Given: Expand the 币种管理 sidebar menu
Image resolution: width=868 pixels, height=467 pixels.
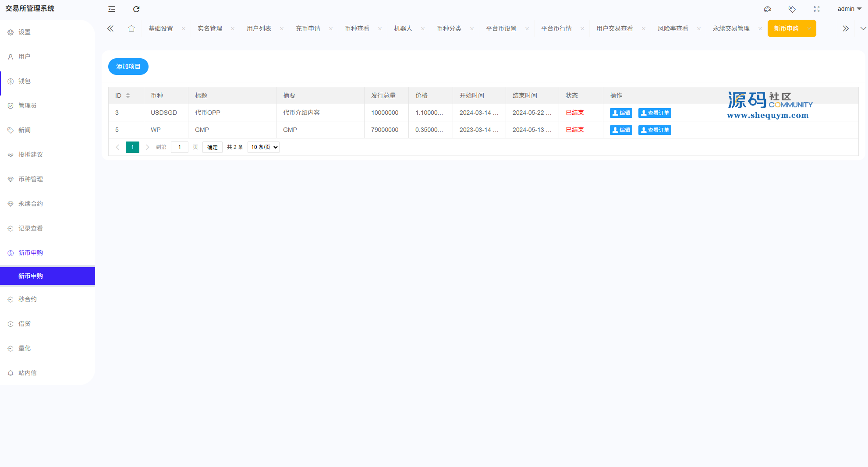Looking at the screenshot, I should click(x=31, y=179).
